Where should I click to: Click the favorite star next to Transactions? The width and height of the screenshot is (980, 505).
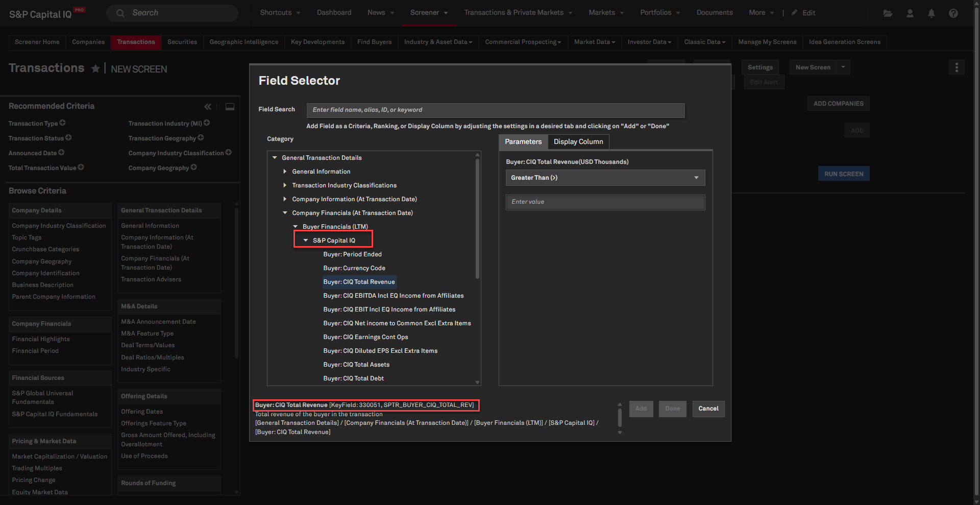[x=95, y=68]
